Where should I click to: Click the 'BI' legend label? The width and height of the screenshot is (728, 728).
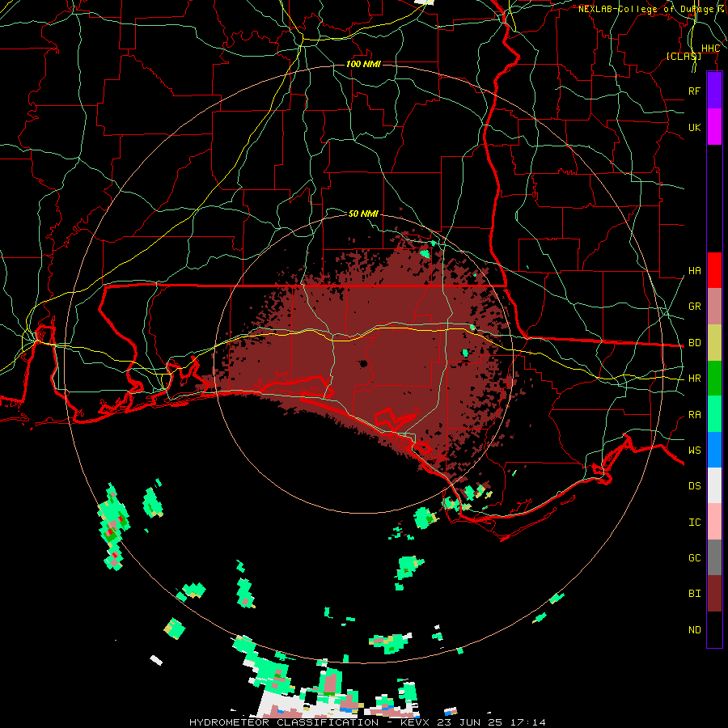point(694,594)
